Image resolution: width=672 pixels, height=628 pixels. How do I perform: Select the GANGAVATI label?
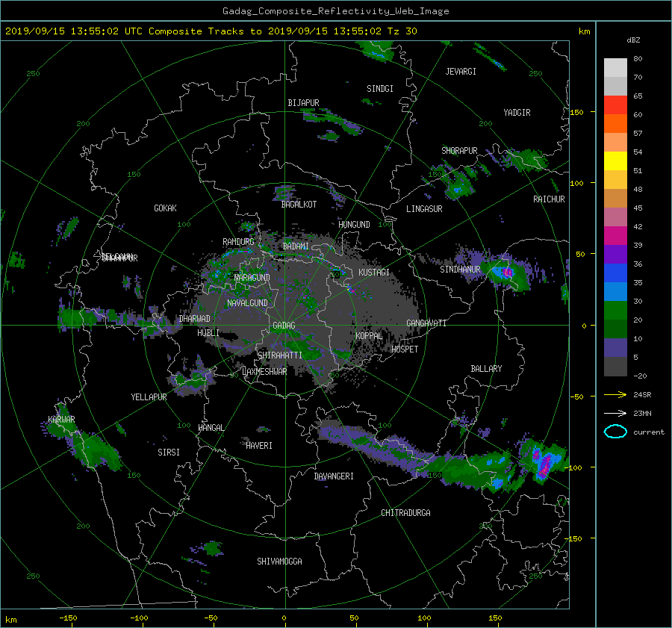click(426, 323)
